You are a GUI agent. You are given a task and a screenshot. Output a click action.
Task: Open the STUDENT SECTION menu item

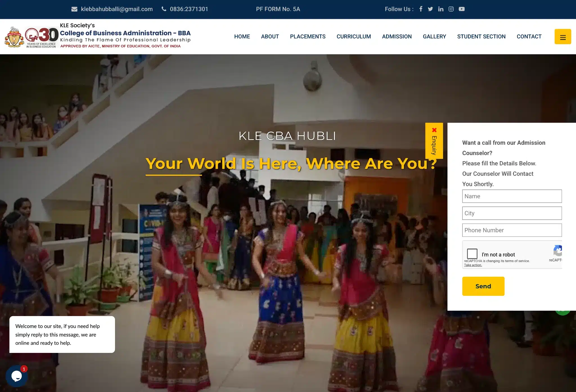click(481, 37)
